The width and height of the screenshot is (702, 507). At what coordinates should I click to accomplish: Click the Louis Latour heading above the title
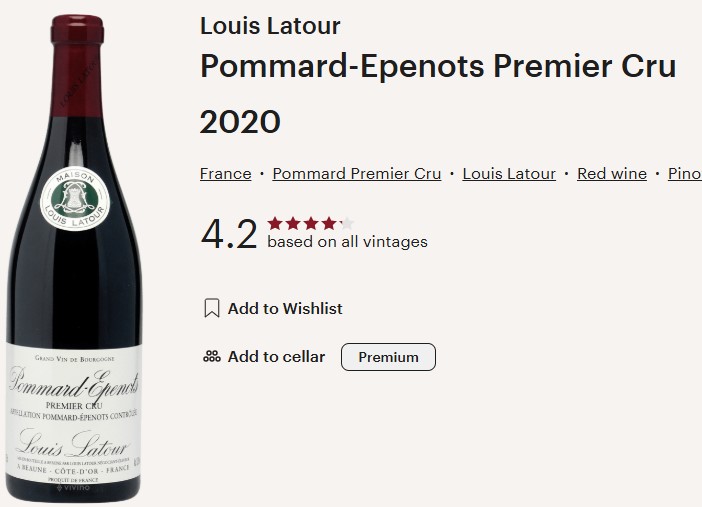coord(270,25)
